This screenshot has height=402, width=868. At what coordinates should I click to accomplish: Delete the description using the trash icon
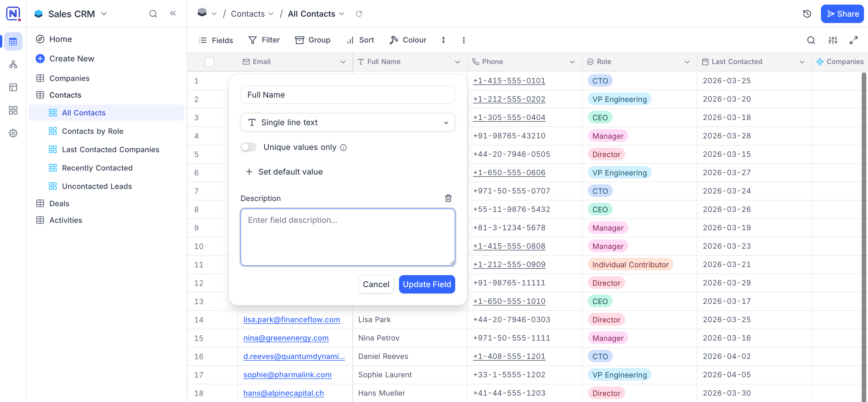click(x=448, y=198)
